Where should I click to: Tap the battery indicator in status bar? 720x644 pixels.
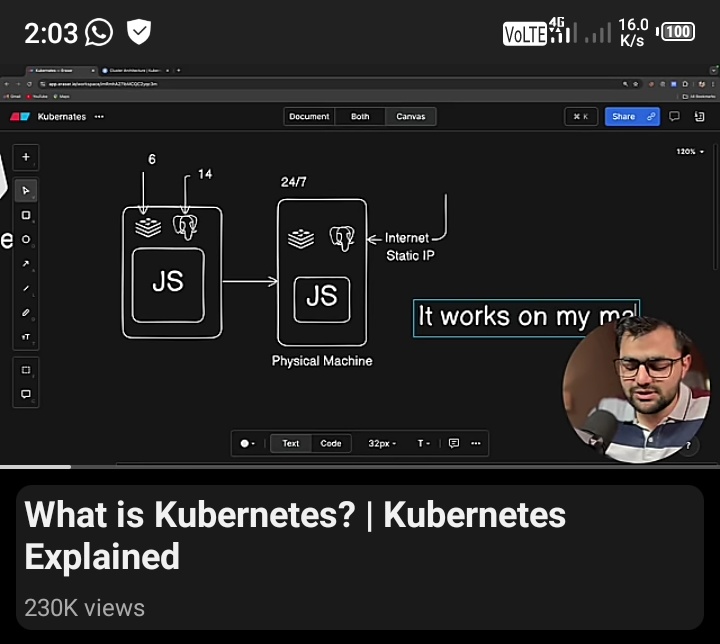(x=676, y=32)
